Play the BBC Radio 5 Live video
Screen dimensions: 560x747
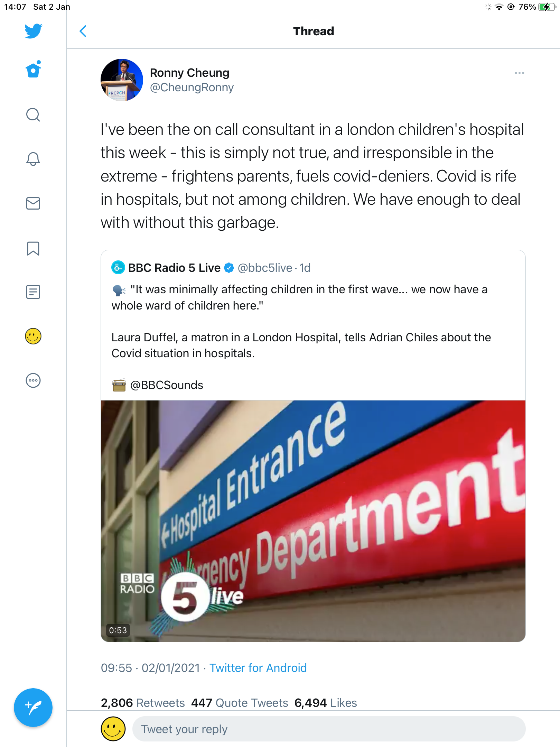(313, 520)
